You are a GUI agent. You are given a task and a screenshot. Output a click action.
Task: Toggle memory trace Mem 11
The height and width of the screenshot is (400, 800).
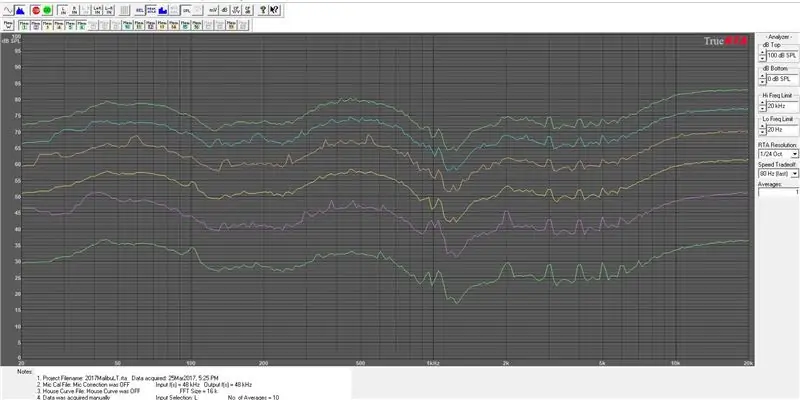[x=139, y=25]
